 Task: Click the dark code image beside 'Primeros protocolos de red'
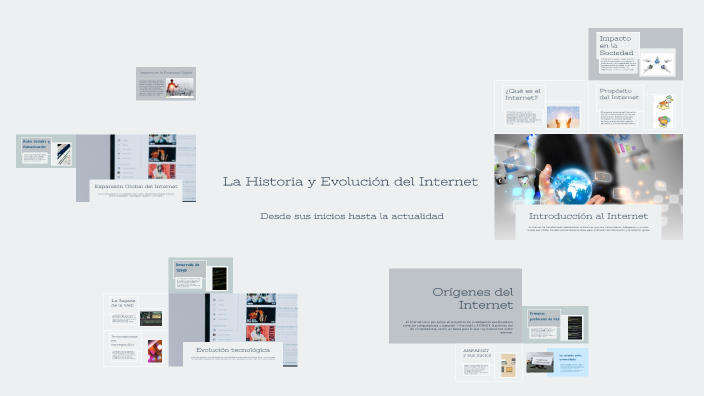(x=575, y=327)
